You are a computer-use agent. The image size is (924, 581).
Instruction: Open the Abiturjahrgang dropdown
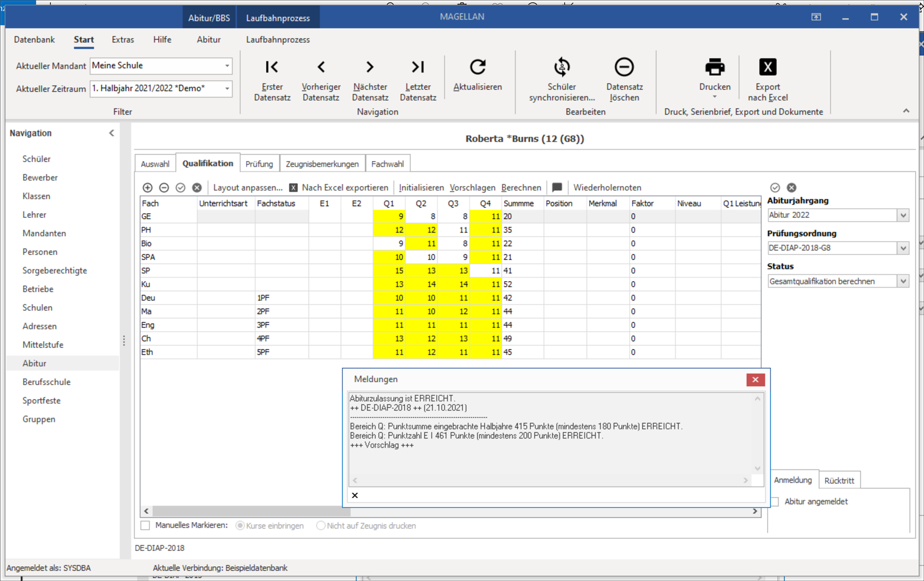pos(903,215)
